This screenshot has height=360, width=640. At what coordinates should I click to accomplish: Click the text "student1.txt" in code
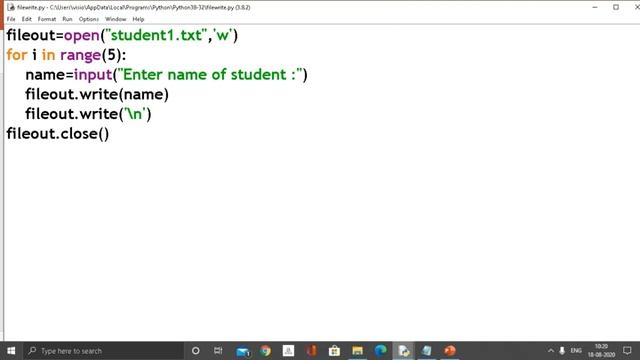[156, 36]
